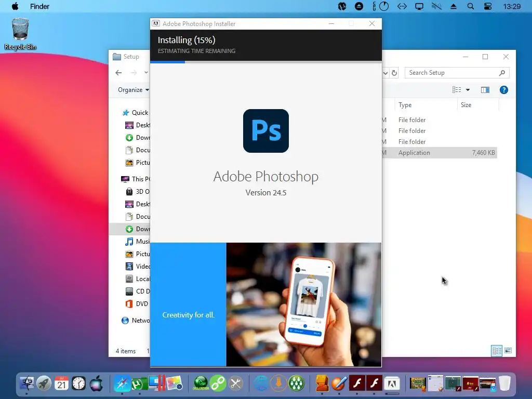532x399 pixels.
Task: Open view options dropdown arrow in Setup window
Action: 468,90
